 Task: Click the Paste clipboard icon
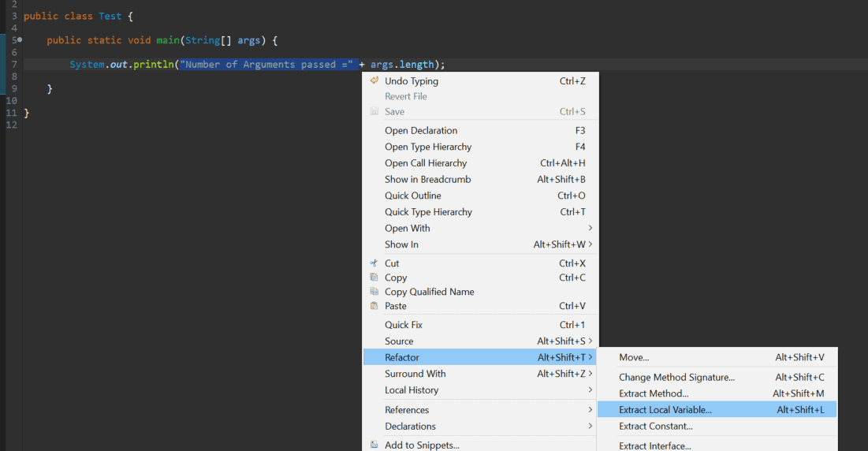pyautogui.click(x=374, y=305)
